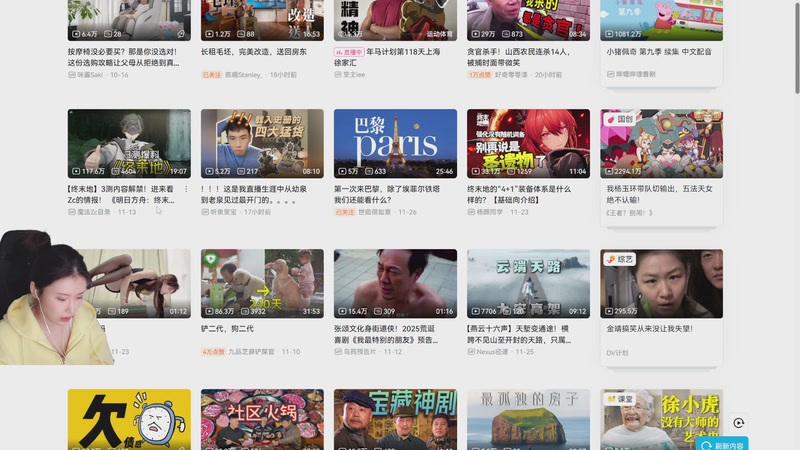
Task: Open uploader 好奇零零漆 profile
Action: coord(511,75)
